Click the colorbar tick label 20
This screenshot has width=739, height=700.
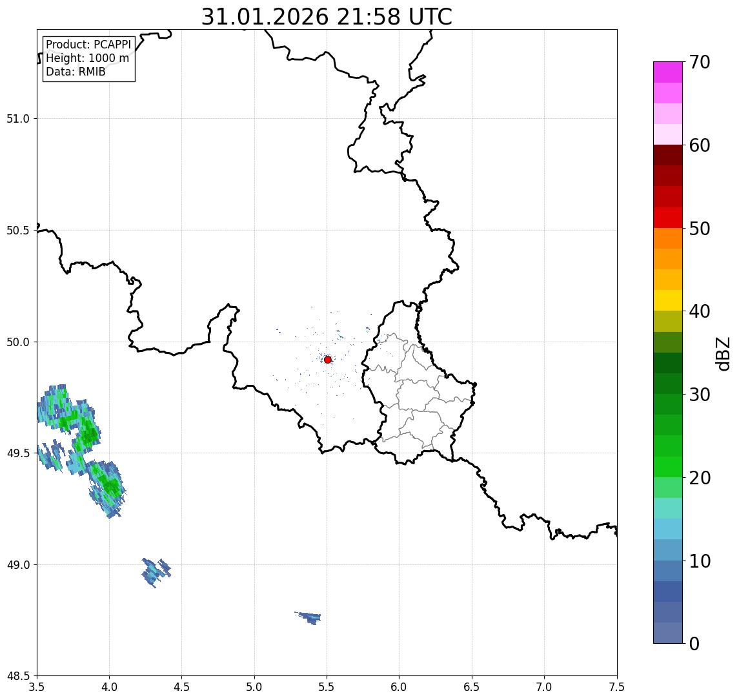[700, 478]
